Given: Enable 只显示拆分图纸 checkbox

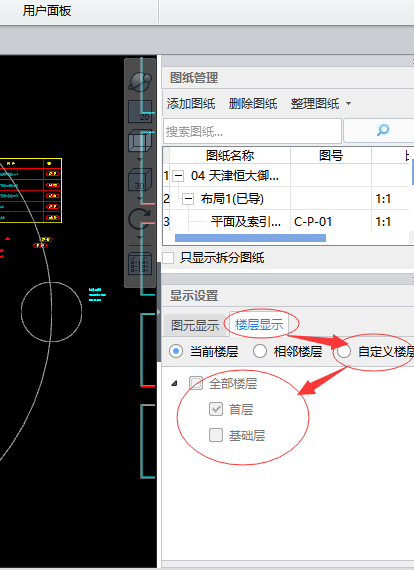Looking at the screenshot, I should tap(168, 258).
